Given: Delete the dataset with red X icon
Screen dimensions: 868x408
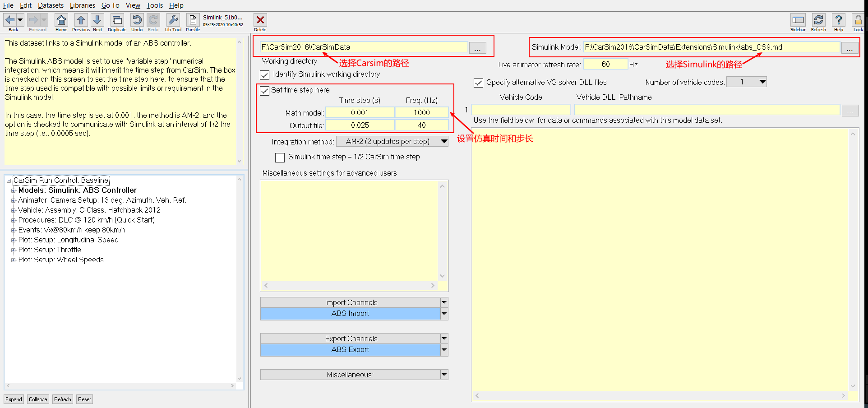Looking at the screenshot, I should pos(260,20).
